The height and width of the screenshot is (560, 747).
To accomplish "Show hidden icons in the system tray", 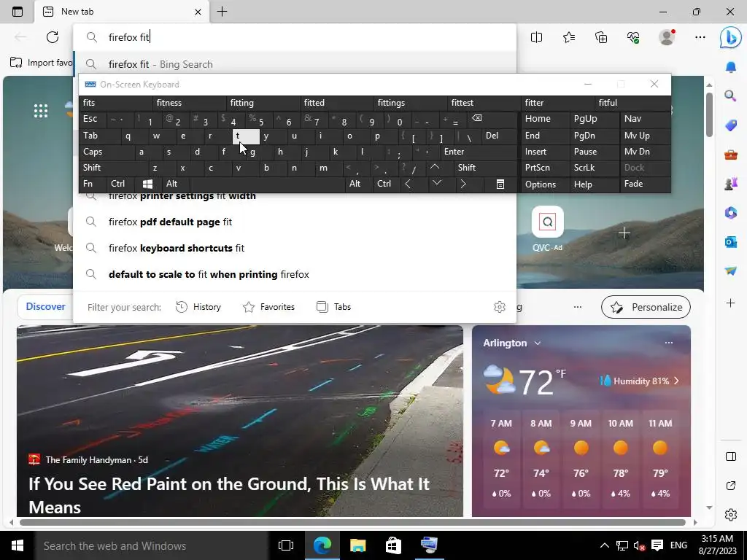I will pyautogui.click(x=604, y=545).
